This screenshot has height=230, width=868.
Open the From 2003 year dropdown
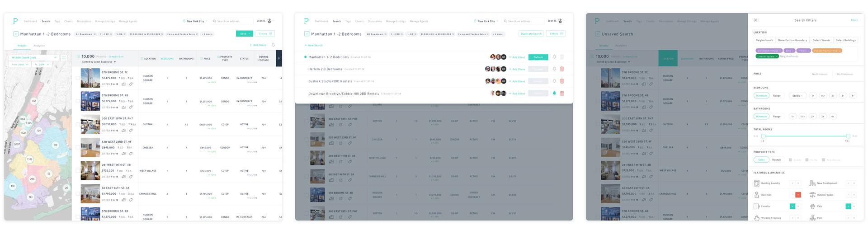tap(20, 65)
